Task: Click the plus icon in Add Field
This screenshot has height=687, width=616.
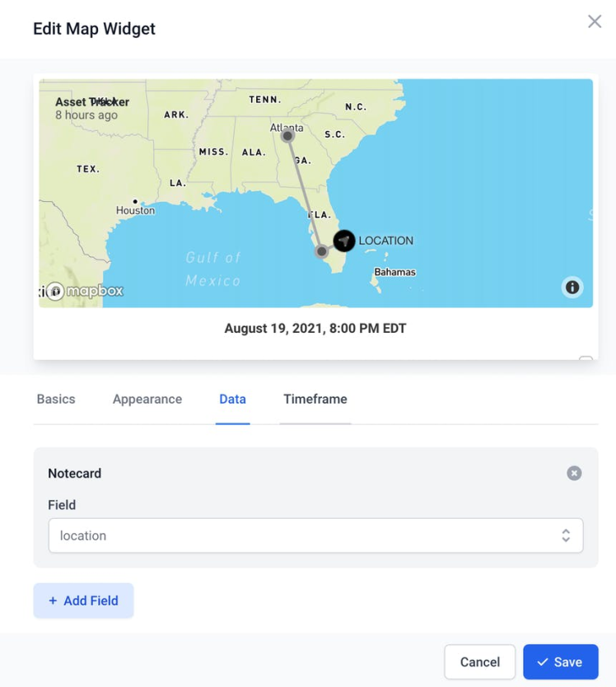Action: (53, 601)
